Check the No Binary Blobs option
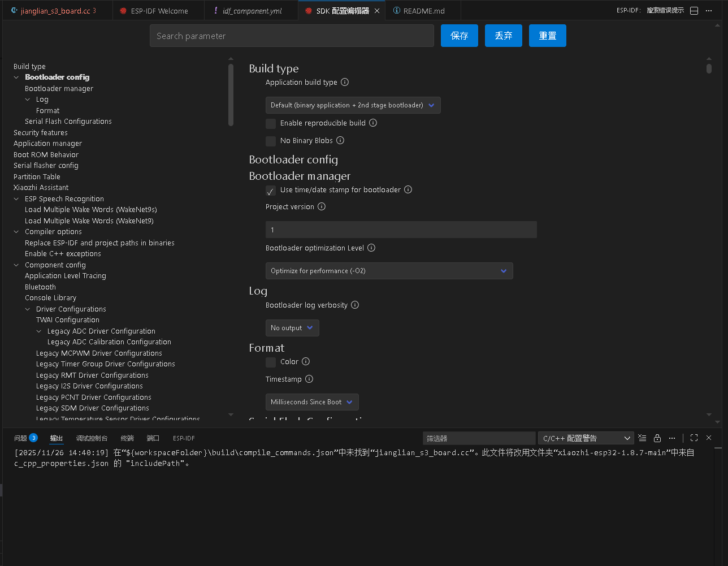Image resolution: width=728 pixels, height=566 pixels. coord(271,141)
